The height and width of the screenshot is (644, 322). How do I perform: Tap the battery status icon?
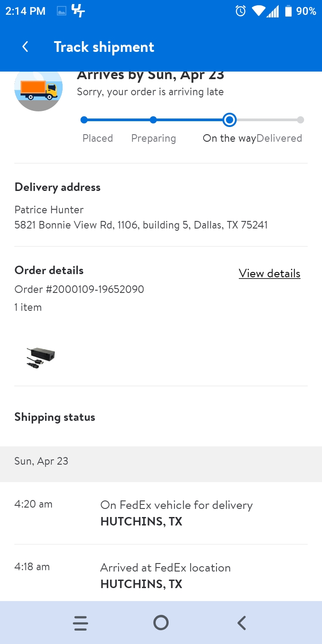click(x=288, y=11)
